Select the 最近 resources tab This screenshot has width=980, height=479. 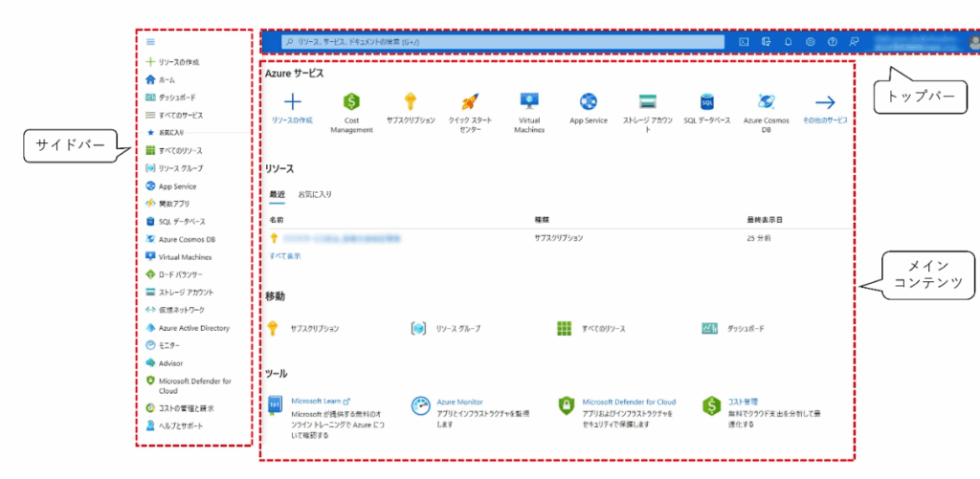pos(278,194)
